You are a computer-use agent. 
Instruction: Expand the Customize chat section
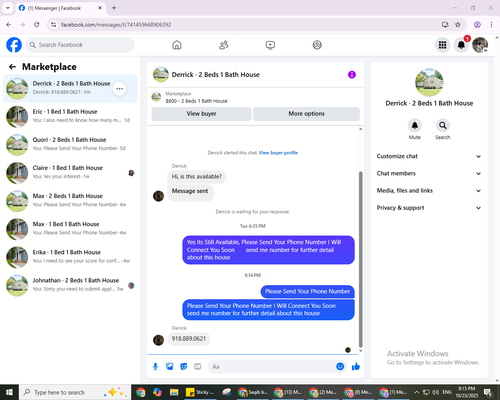(429, 156)
